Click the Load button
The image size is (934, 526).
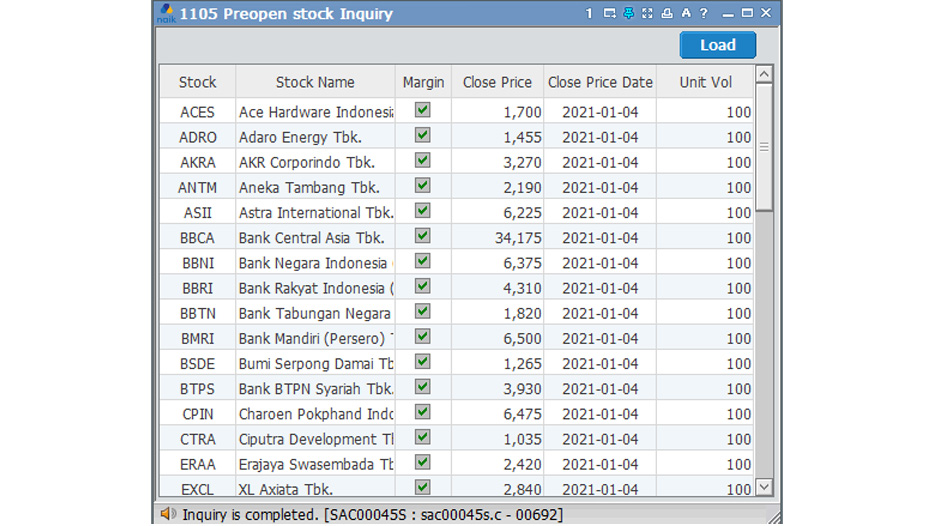click(x=717, y=45)
